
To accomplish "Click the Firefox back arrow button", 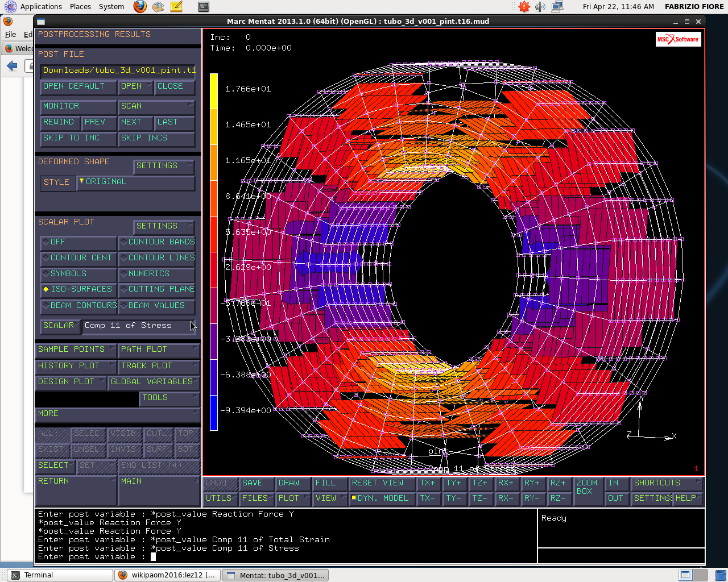I will click(x=12, y=66).
